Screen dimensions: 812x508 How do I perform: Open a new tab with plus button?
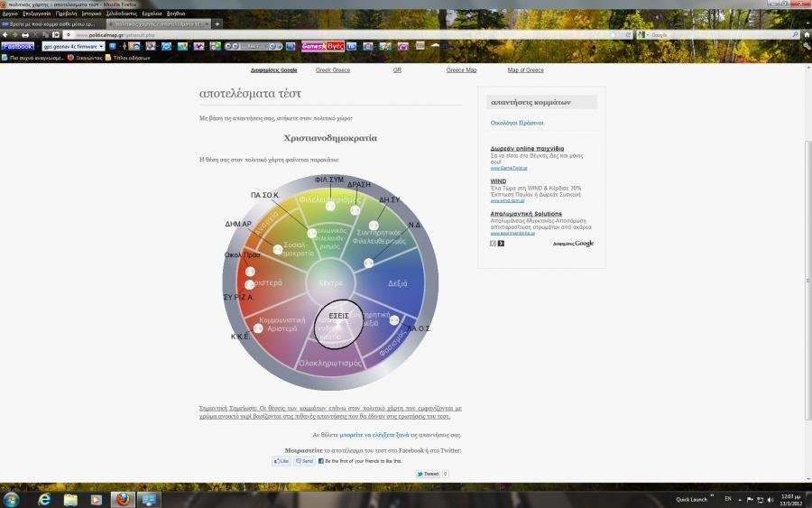point(217,23)
